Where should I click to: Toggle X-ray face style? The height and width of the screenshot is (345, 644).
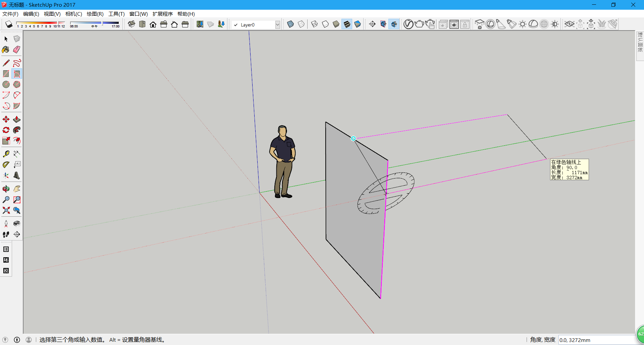(x=290, y=24)
